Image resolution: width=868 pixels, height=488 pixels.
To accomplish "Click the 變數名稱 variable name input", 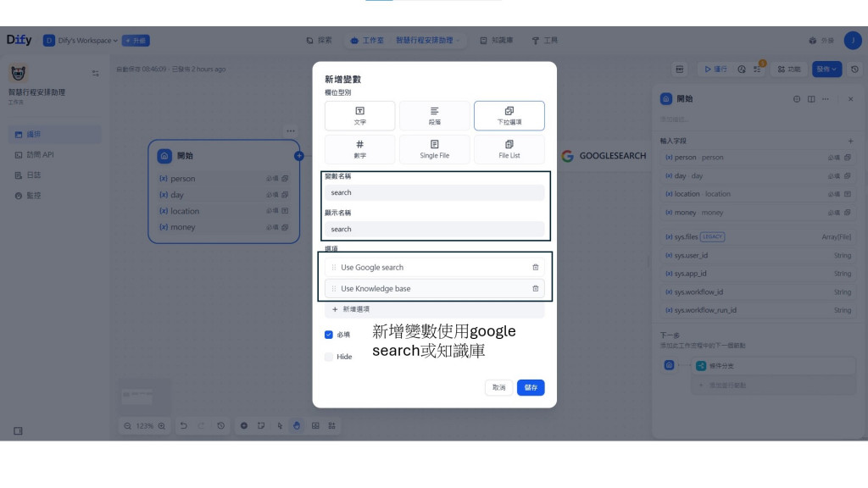I will 435,192.
